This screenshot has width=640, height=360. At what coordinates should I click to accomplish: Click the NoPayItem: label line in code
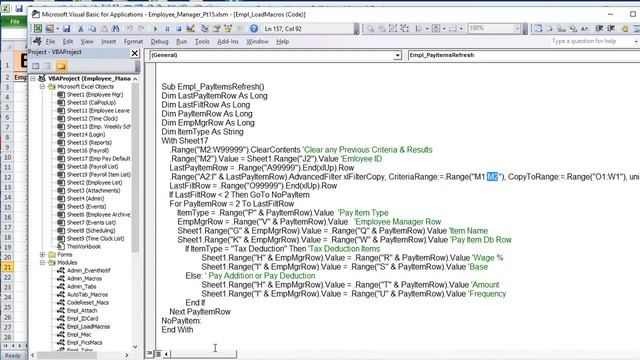tap(181, 321)
